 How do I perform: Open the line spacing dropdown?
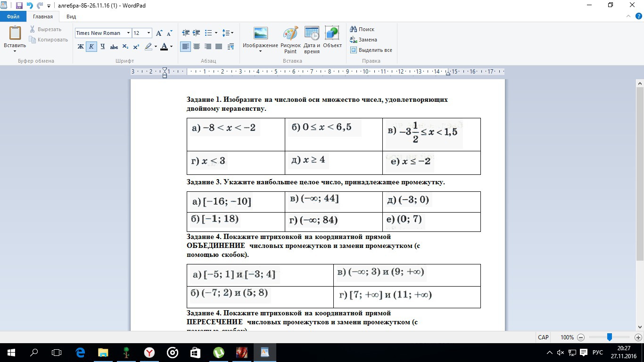coord(228,33)
